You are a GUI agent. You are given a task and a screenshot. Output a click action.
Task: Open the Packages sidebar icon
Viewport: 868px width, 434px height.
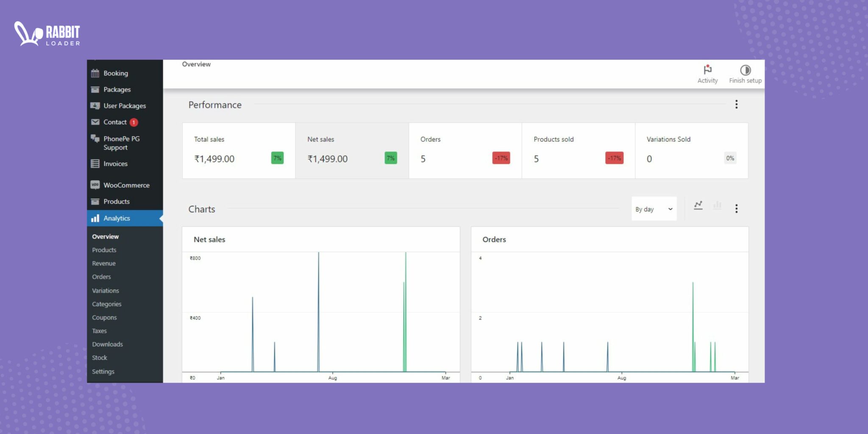coord(95,89)
